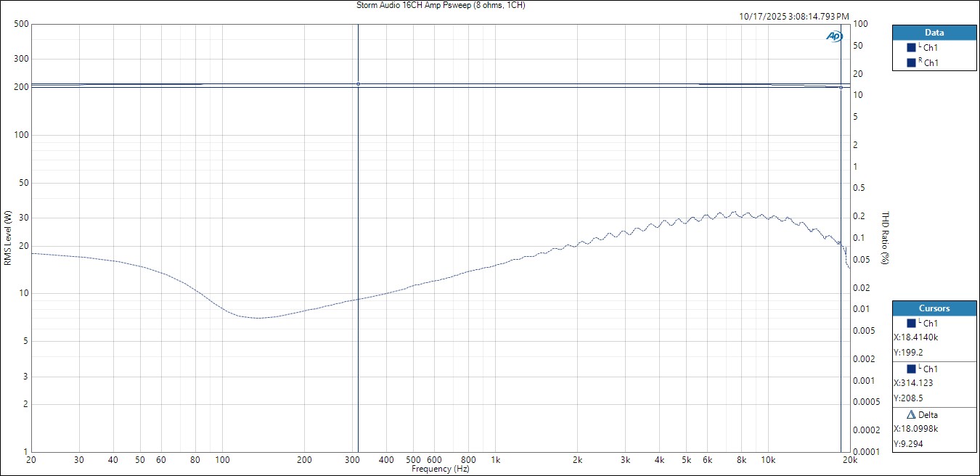Image resolution: width=980 pixels, height=476 pixels.
Task: Click the cursor marker near 18.4 kHz
Action: click(x=841, y=88)
